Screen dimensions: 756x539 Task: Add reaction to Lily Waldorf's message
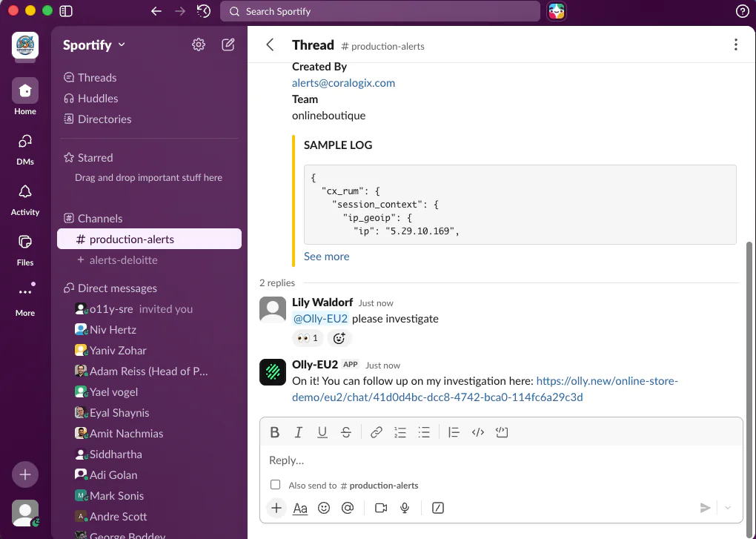coord(339,338)
